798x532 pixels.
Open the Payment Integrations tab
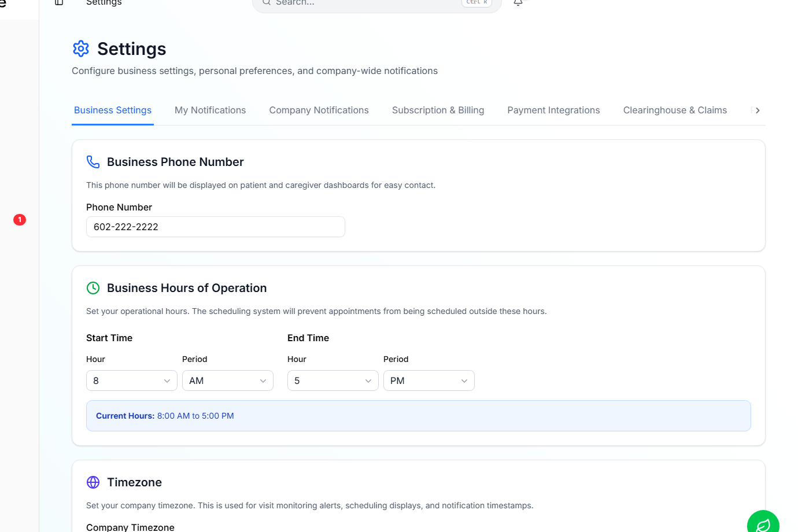[x=554, y=110]
